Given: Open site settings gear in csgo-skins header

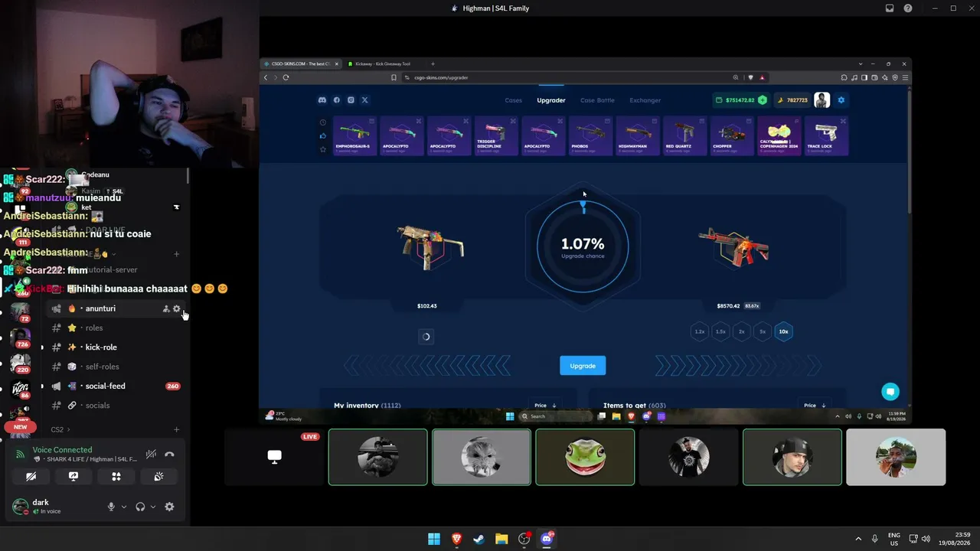Looking at the screenshot, I should tap(841, 100).
